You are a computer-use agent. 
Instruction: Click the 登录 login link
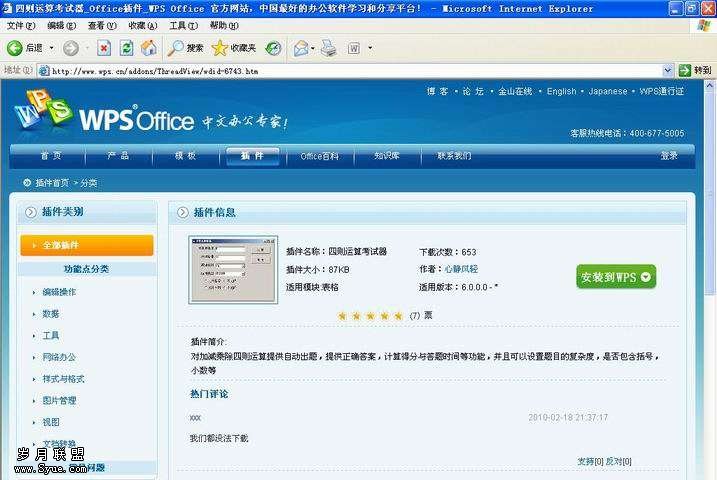point(669,155)
